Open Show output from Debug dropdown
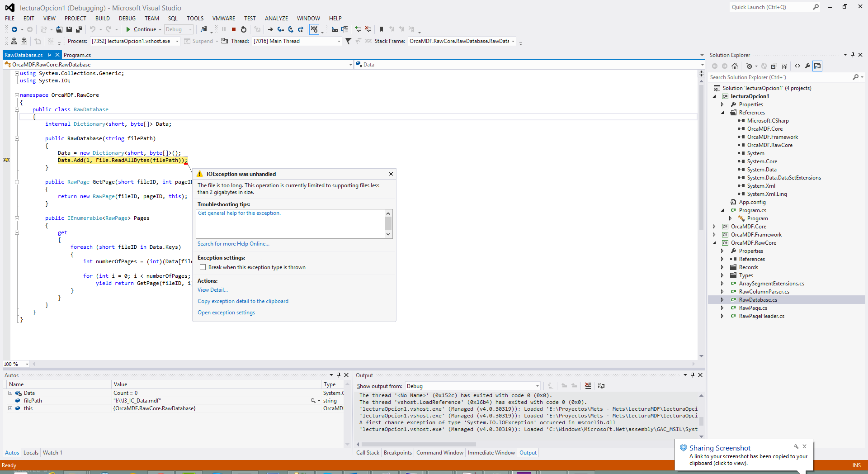Image resolution: width=868 pixels, height=474 pixels. (x=537, y=386)
